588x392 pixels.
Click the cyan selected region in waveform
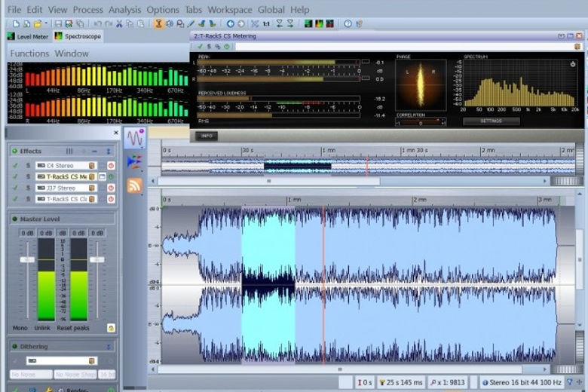coord(268,284)
